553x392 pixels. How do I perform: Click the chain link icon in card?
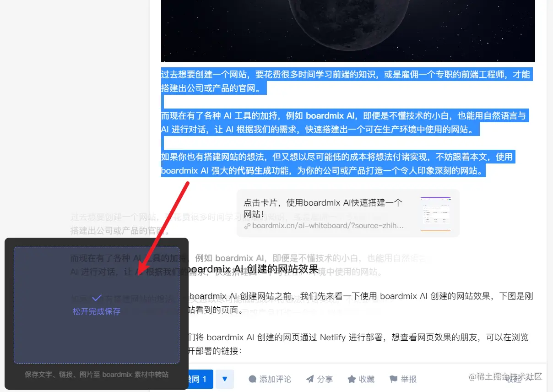[x=247, y=226]
